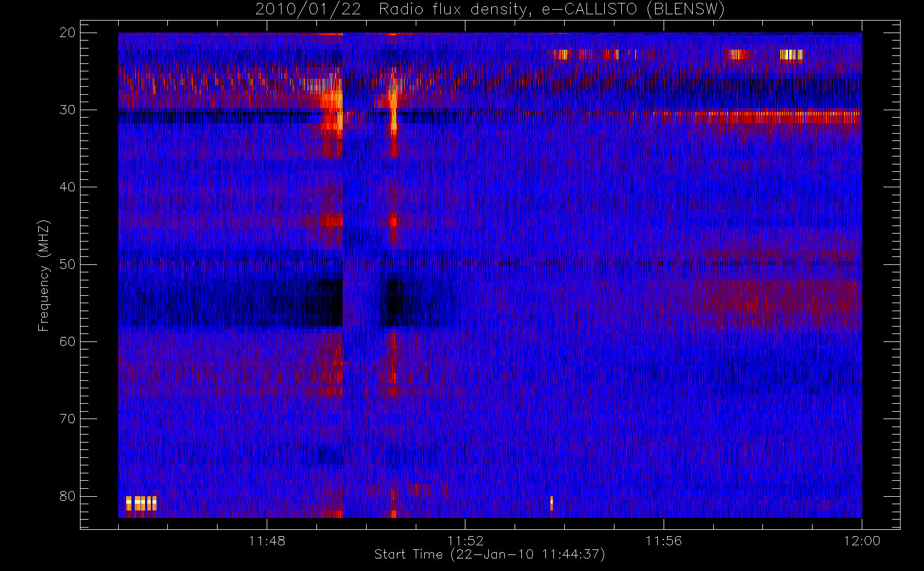924x571 pixels.
Task: Click the 50 frequency tick label
Action: 67,264
